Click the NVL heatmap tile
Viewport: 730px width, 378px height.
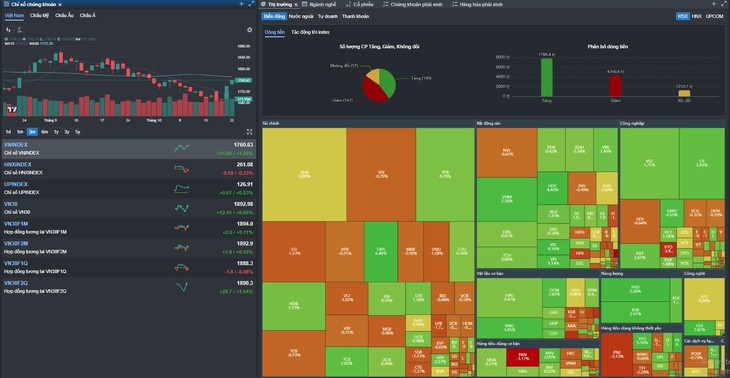click(x=507, y=152)
